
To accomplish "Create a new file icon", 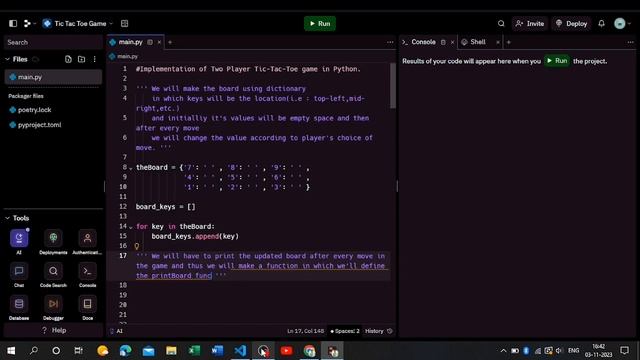I will (x=68, y=59).
